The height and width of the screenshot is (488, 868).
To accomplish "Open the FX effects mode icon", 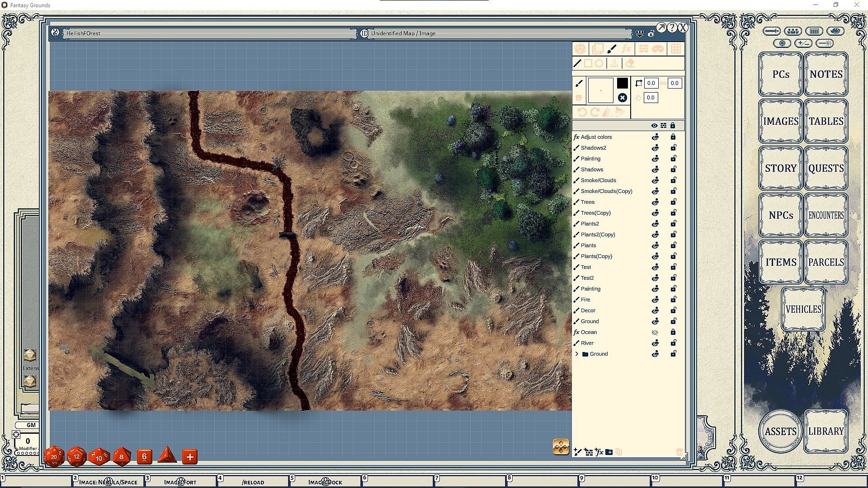I will [x=626, y=49].
